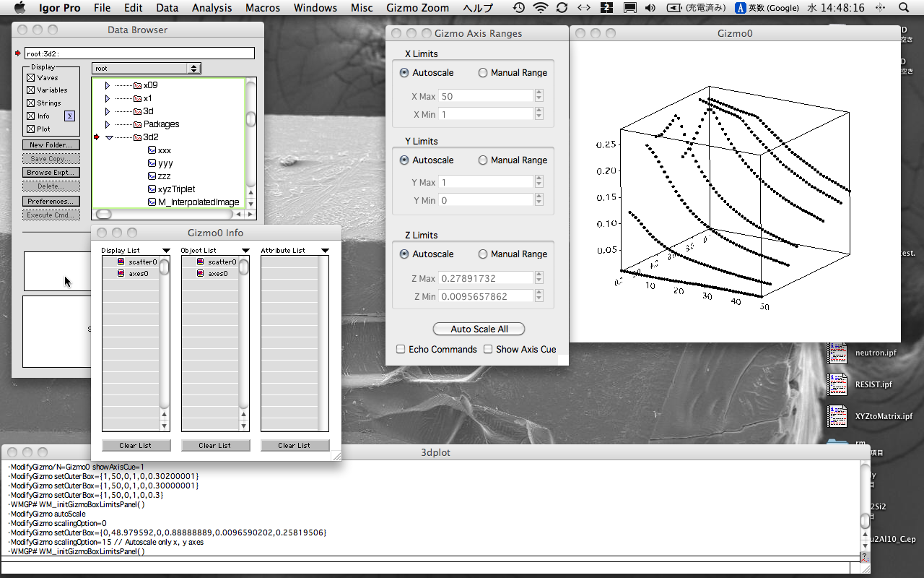
Task: Expand the Packages folder triangle
Action: pyautogui.click(x=108, y=124)
